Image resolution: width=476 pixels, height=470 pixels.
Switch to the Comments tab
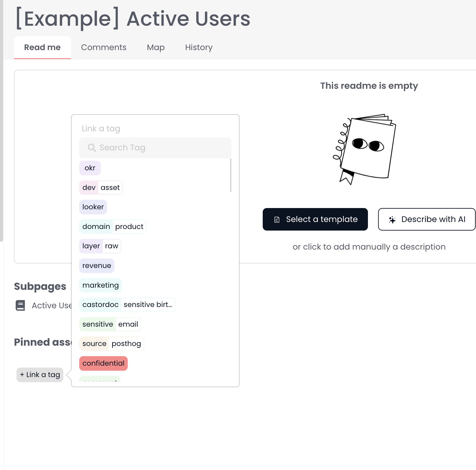104,48
